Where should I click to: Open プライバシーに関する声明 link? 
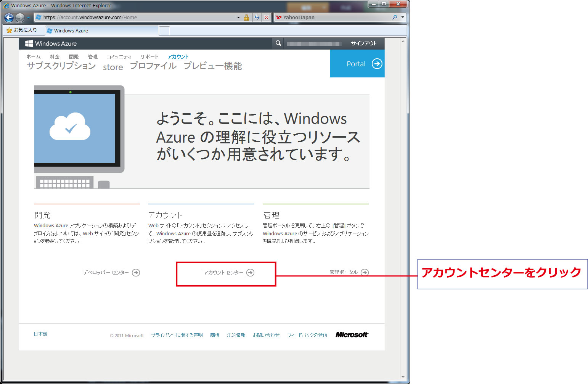tap(177, 335)
